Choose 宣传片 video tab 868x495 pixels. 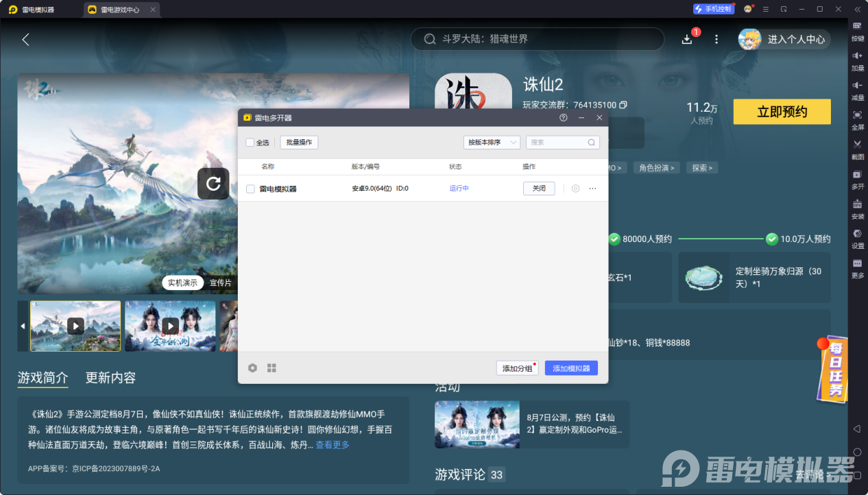click(221, 282)
